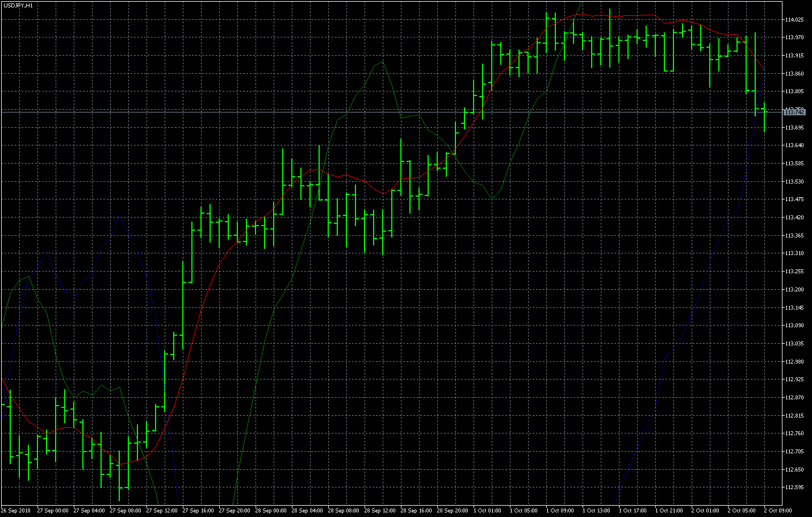Click the 113.970 price axis label
Image resolution: width=812 pixels, height=517 pixels.
794,37
